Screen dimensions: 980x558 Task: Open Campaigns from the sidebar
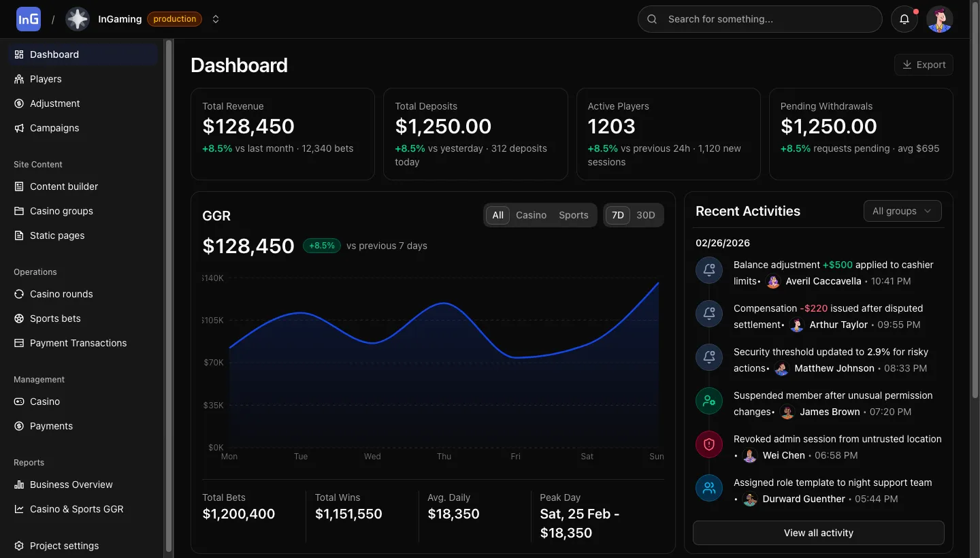click(54, 128)
